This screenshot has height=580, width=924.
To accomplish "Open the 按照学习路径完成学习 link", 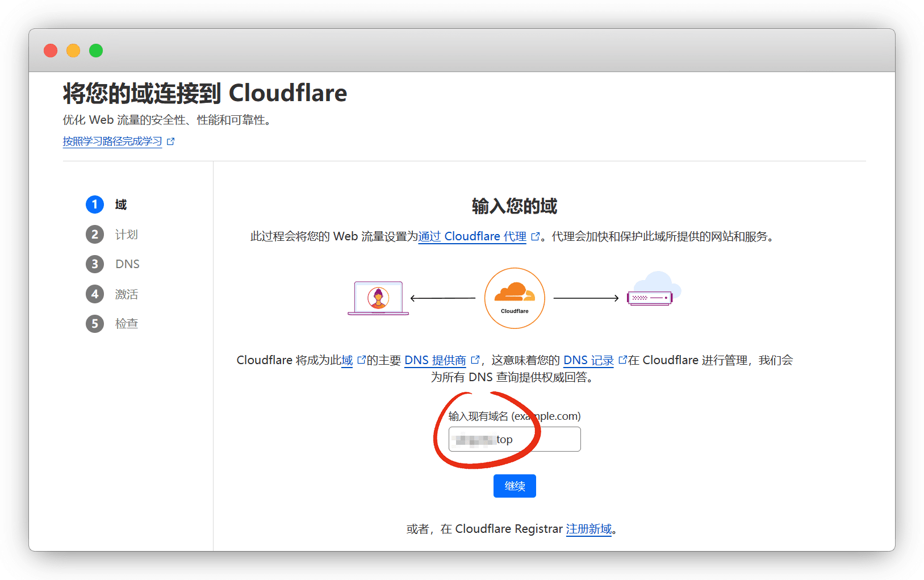I will pyautogui.click(x=112, y=141).
